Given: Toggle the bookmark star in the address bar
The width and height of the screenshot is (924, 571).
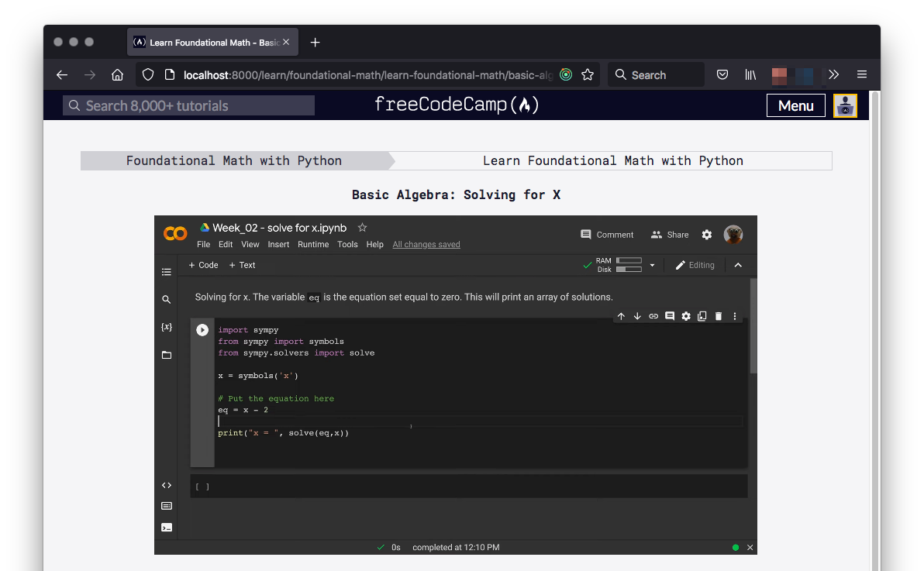Looking at the screenshot, I should pos(588,74).
